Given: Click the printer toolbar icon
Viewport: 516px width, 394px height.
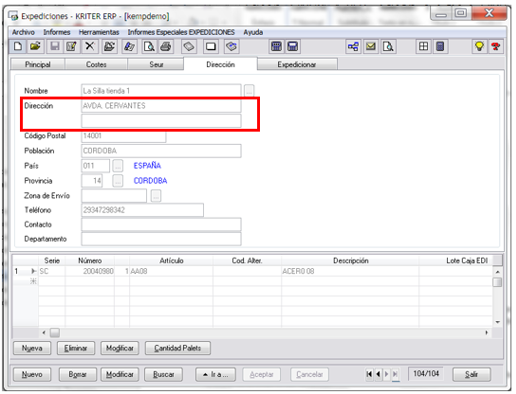Looking at the screenshot, I should point(166,46).
